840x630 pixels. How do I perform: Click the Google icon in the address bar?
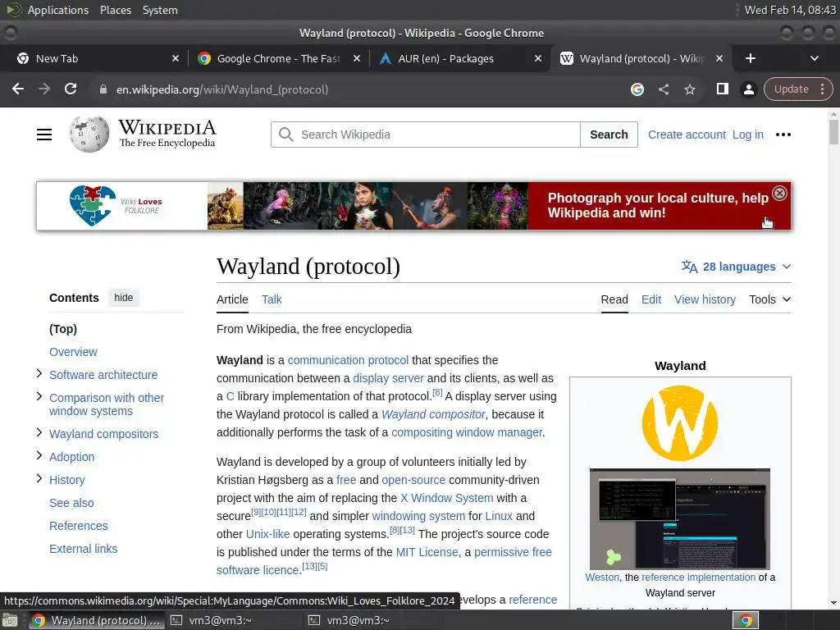[x=637, y=89]
